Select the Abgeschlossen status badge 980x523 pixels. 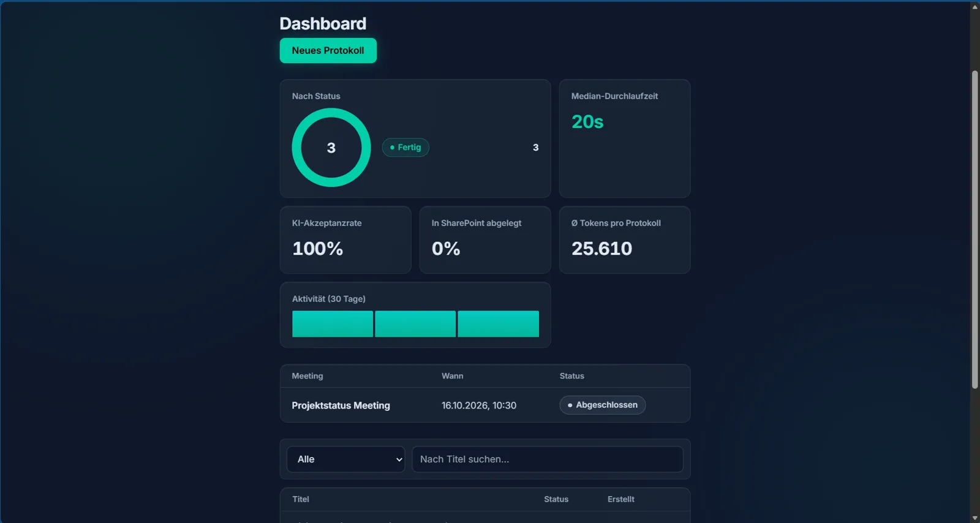[603, 405]
